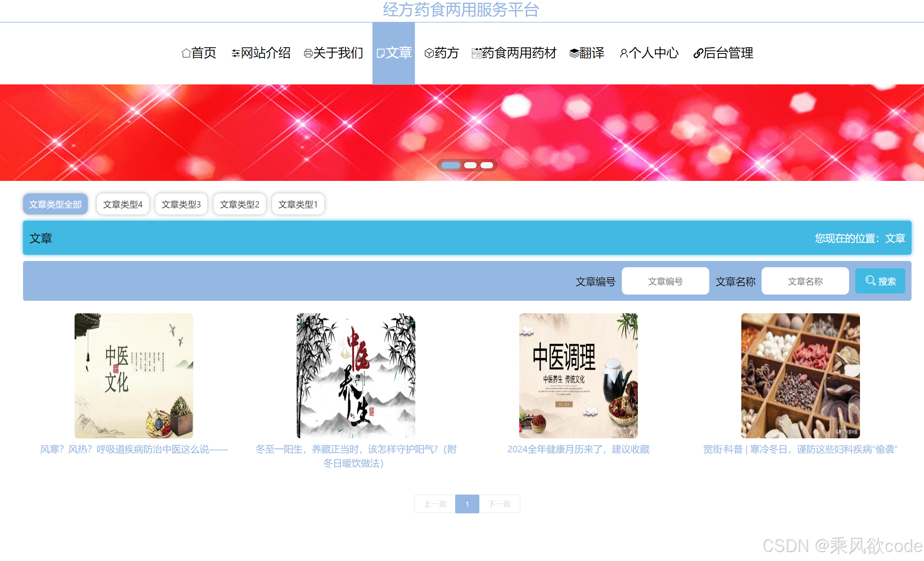Focus the 文章编号 input field
The image size is (924, 561).
pyautogui.click(x=665, y=281)
